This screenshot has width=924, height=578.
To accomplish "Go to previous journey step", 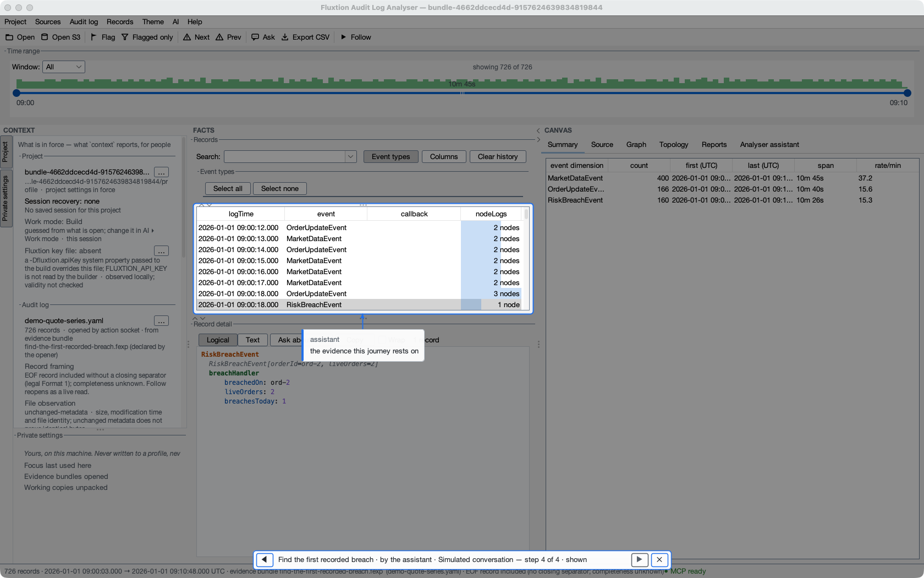I will 265,560.
